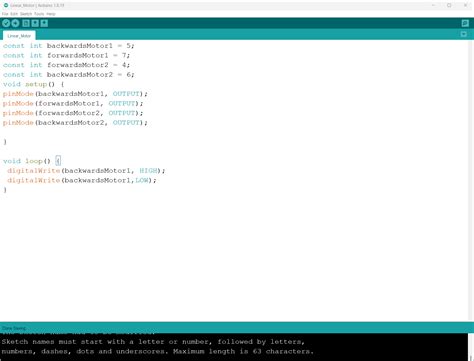Viewport: 474px width, 361px height.
Task: Expand the tab options dropdown arrow
Action: click(x=463, y=34)
